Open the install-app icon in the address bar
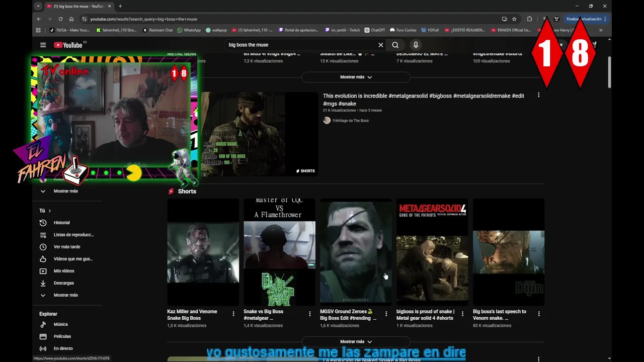Viewport: 644px width, 362px height. click(504, 19)
